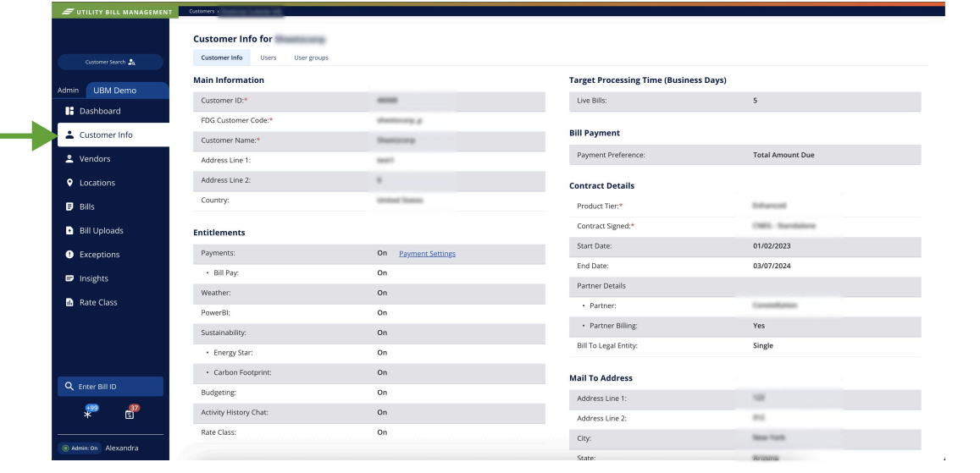
Task: Click the Dashboard grid icon
Action: pyautogui.click(x=69, y=111)
